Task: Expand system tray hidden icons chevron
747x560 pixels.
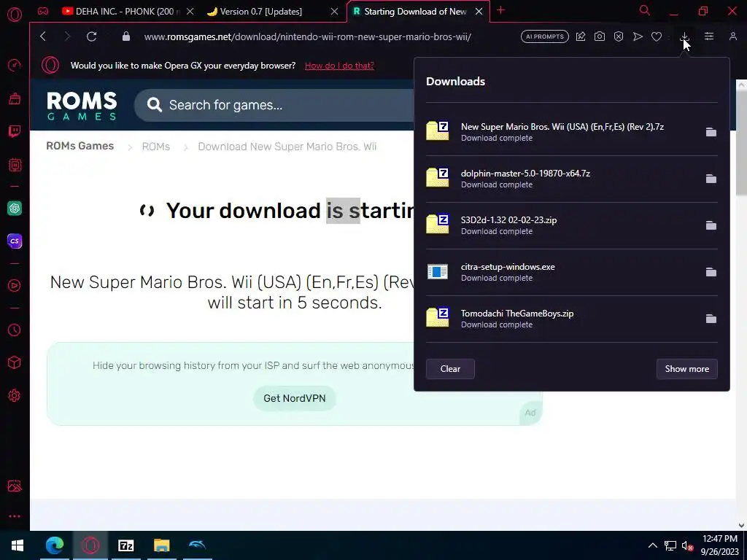Action: [x=653, y=545]
